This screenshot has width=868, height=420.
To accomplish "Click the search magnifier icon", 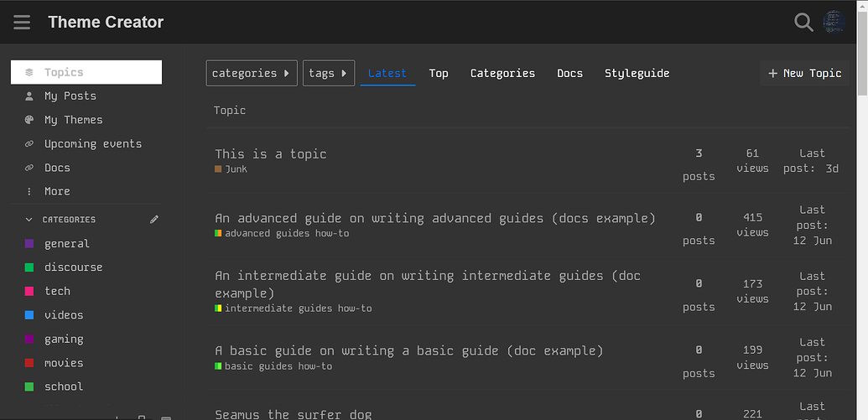I will click(x=803, y=23).
